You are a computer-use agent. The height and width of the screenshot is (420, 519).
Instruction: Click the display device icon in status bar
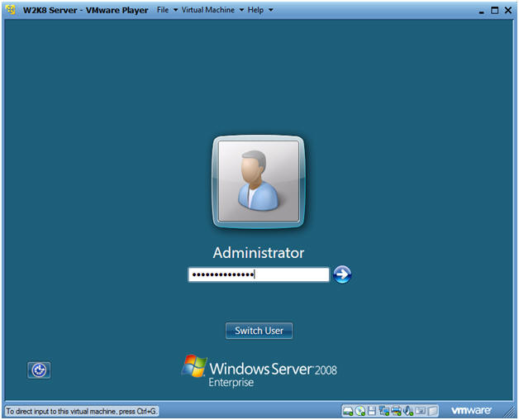[x=421, y=411]
